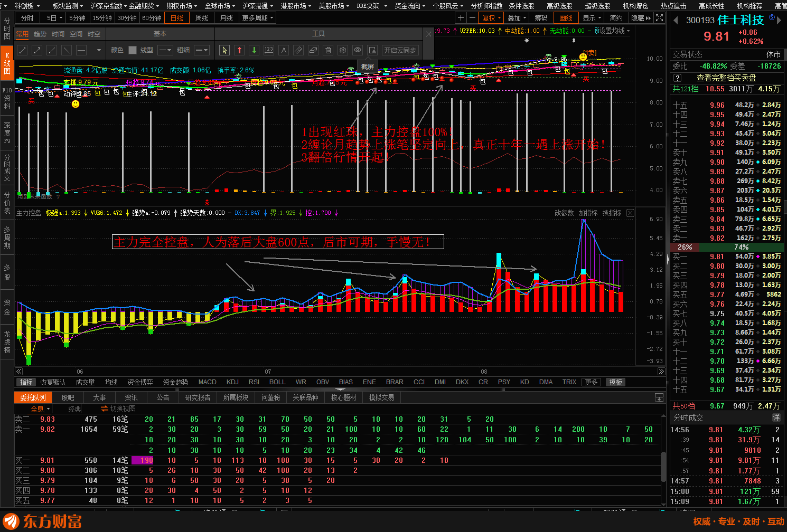Viewport: 787px width, 532px height.
Task: Switch to 60分钟 chart period
Action: click(152, 18)
